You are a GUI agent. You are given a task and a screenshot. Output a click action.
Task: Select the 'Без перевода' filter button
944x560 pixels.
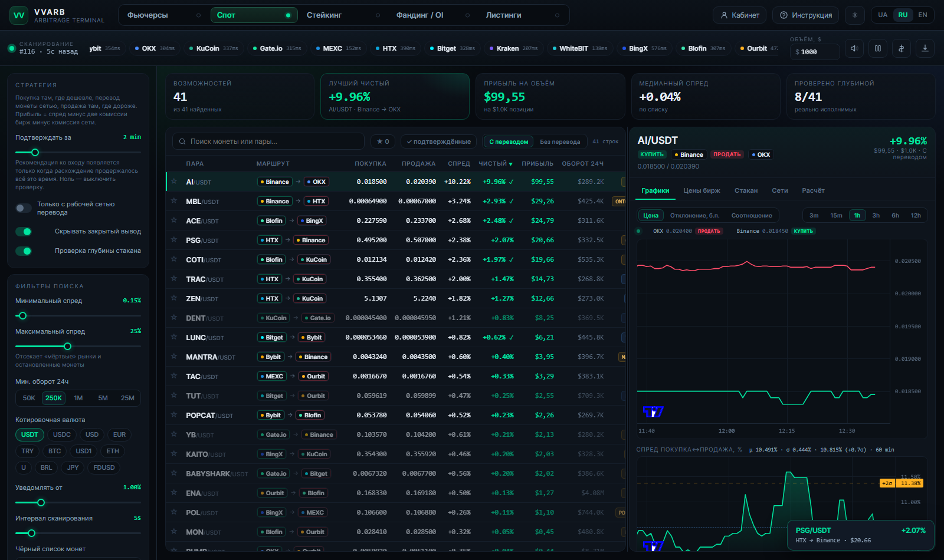[x=560, y=141]
